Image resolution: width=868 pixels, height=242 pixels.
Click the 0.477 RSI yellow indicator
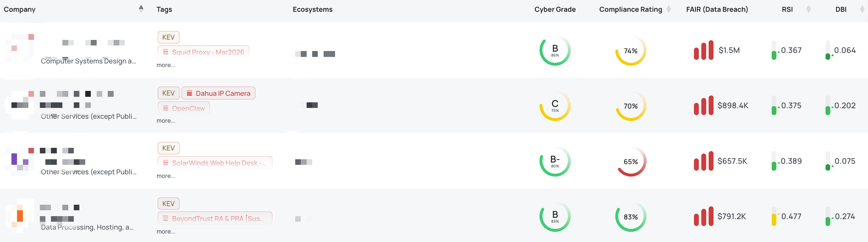tap(774, 216)
